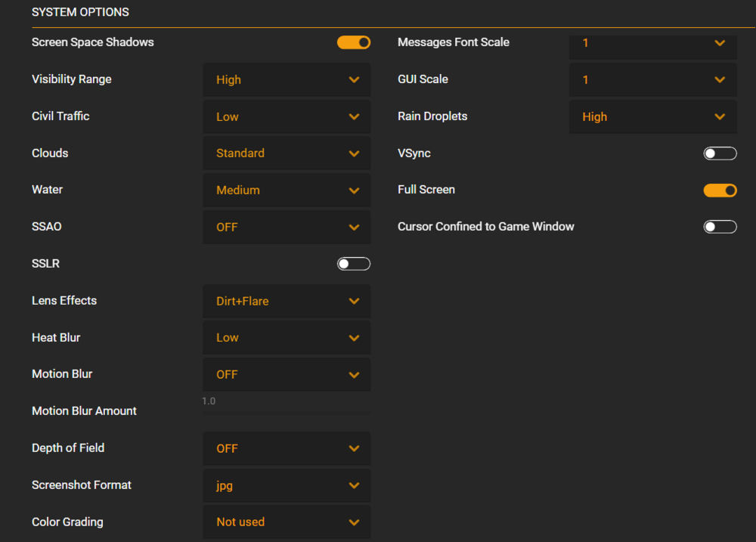Choose Screenshot Format dropdown
Image resolution: width=756 pixels, height=542 pixels.
(287, 486)
